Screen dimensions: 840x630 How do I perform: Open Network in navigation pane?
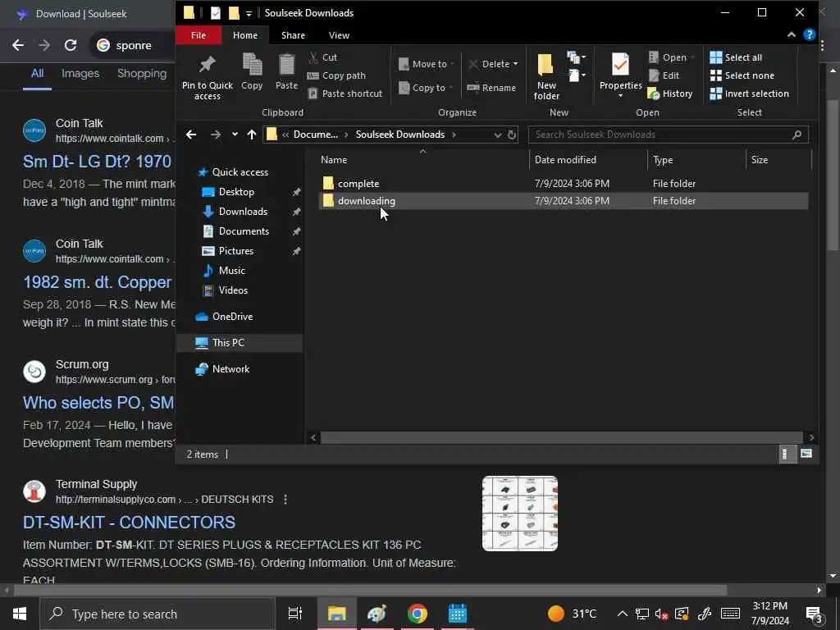point(231,369)
